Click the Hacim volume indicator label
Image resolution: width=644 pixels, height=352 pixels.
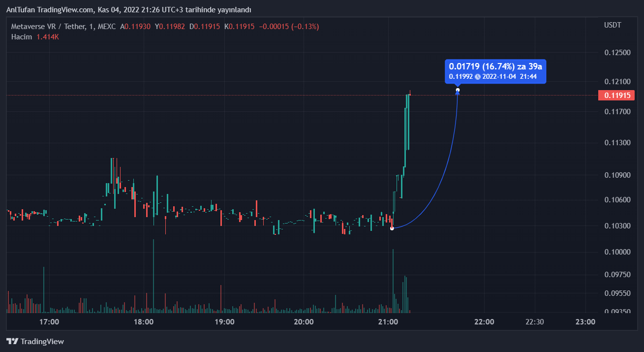tap(22, 37)
